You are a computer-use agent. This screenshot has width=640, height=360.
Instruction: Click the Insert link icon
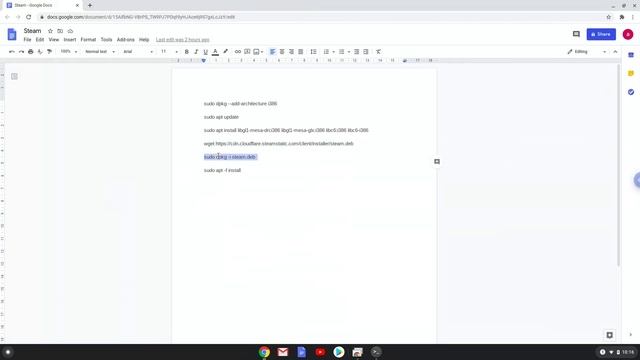(238, 52)
